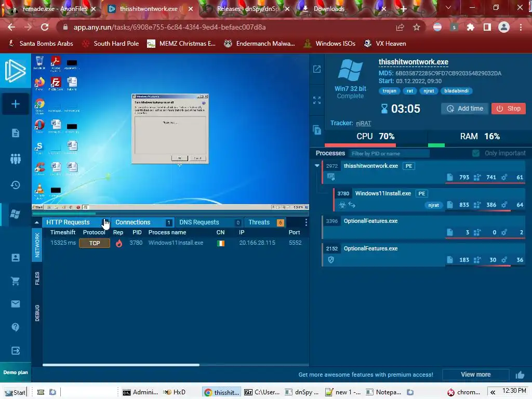Open the njRAT tracker link
The image size is (532, 399).
363,123
